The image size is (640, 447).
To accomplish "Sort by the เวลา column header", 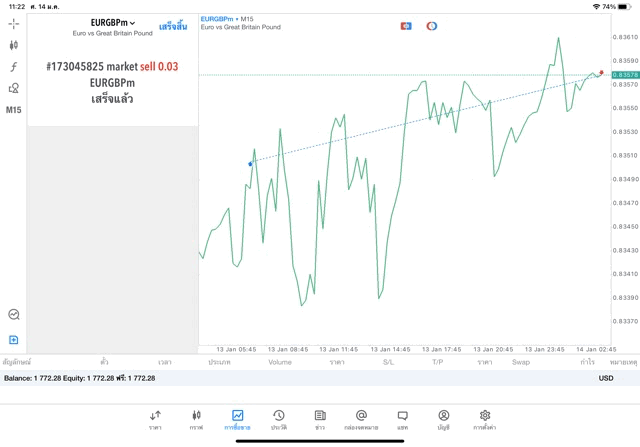I will (164, 362).
